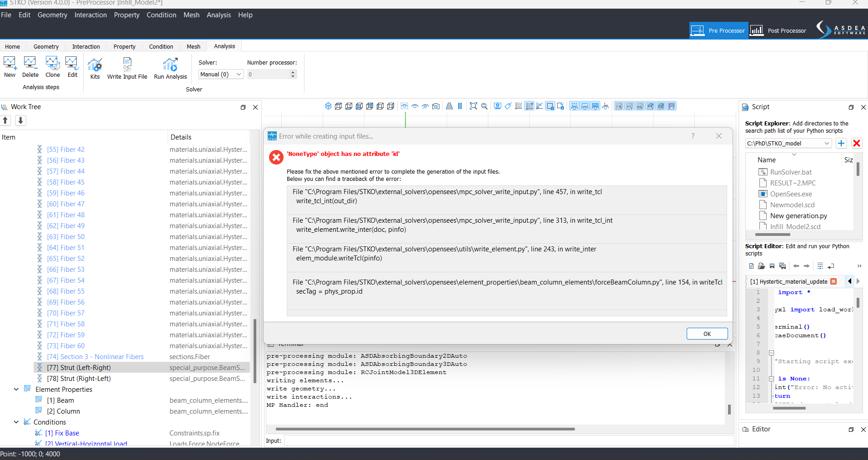
Task: Click the camera screenshot icon in viewport toolbar
Action: point(436,106)
